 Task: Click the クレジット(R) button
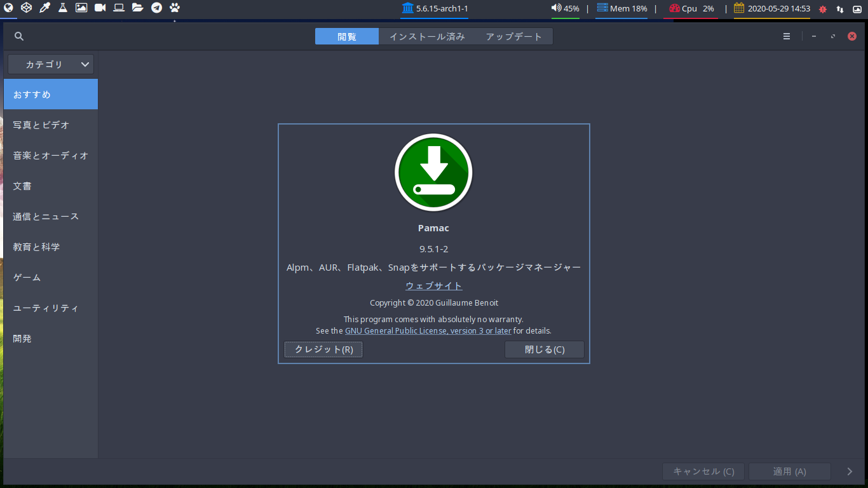coord(323,349)
